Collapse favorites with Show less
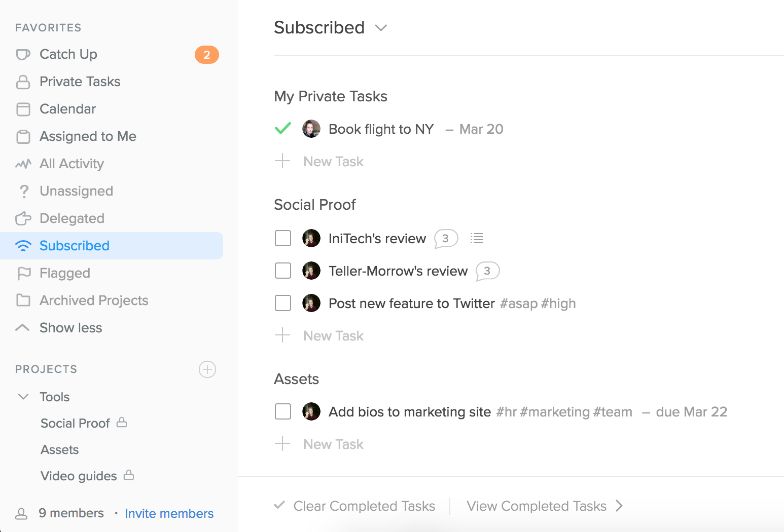Screen dimensions: 784x532 tap(70, 328)
